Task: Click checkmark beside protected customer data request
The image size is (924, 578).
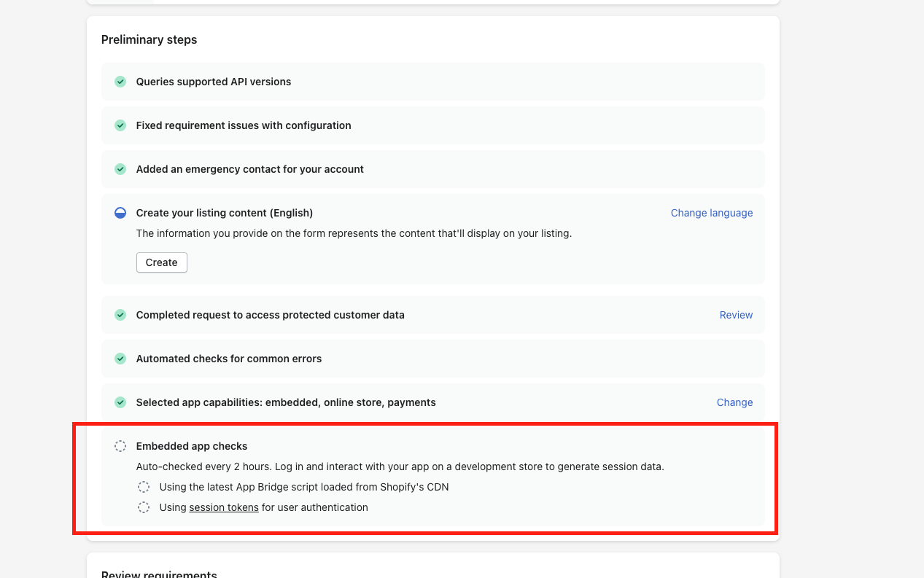Action: click(x=120, y=315)
